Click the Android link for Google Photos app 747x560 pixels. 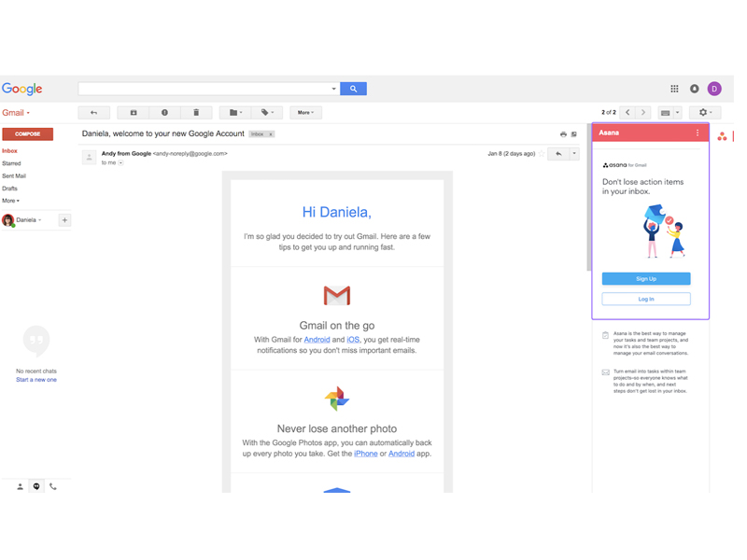pos(402,454)
